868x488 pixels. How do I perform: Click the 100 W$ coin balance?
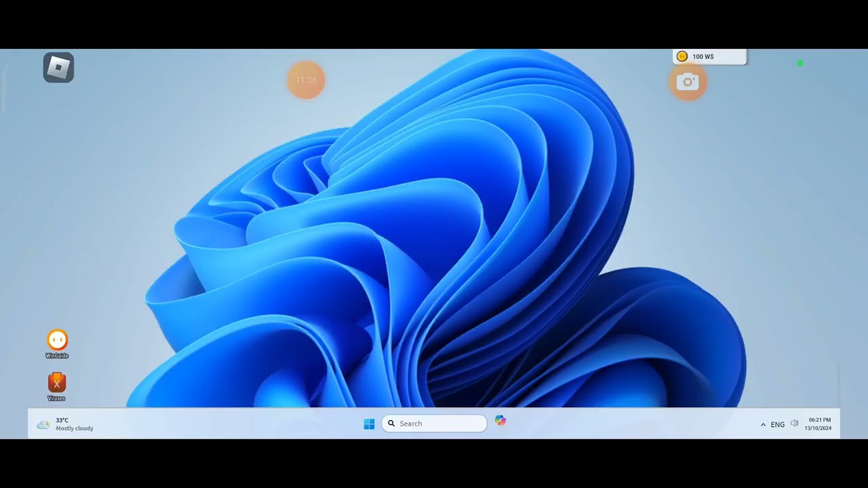[709, 57]
